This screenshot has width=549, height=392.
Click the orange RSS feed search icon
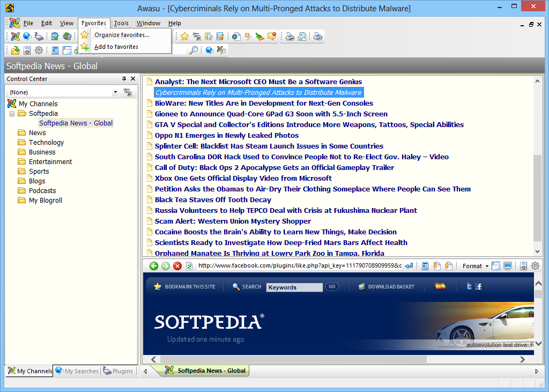click(248, 36)
